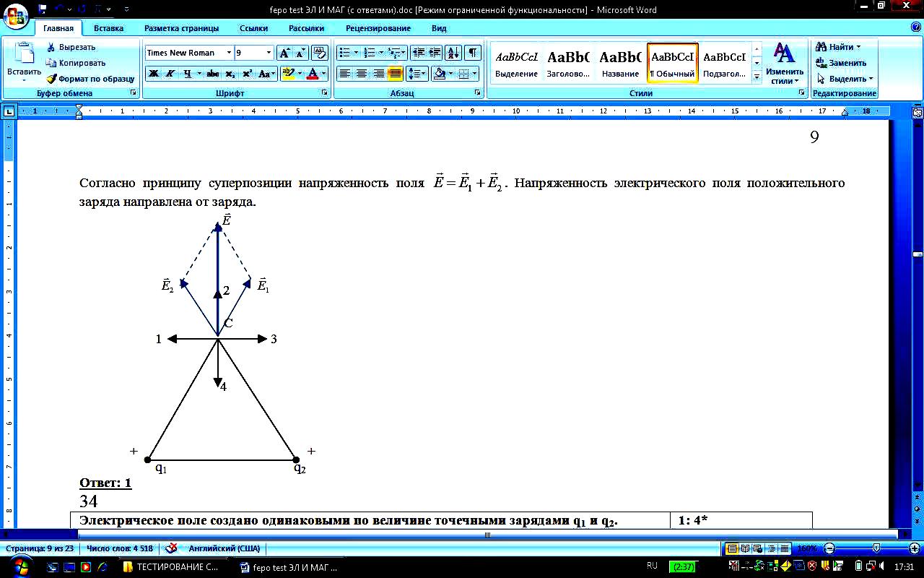Click word count Число слов: 4 518
The image size is (924, 578).
[x=119, y=548]
